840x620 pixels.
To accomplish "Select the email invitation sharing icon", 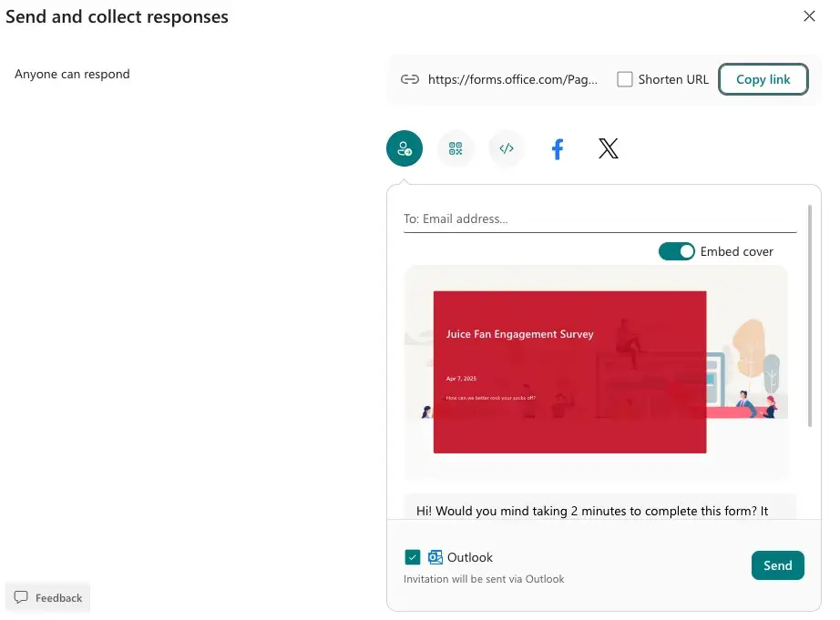I will click(x=405, y=147).
